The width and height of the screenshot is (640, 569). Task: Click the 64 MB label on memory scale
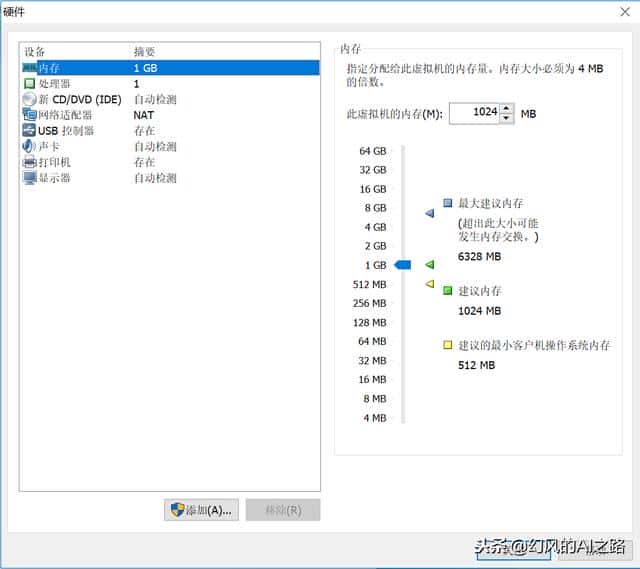[372, 341]
